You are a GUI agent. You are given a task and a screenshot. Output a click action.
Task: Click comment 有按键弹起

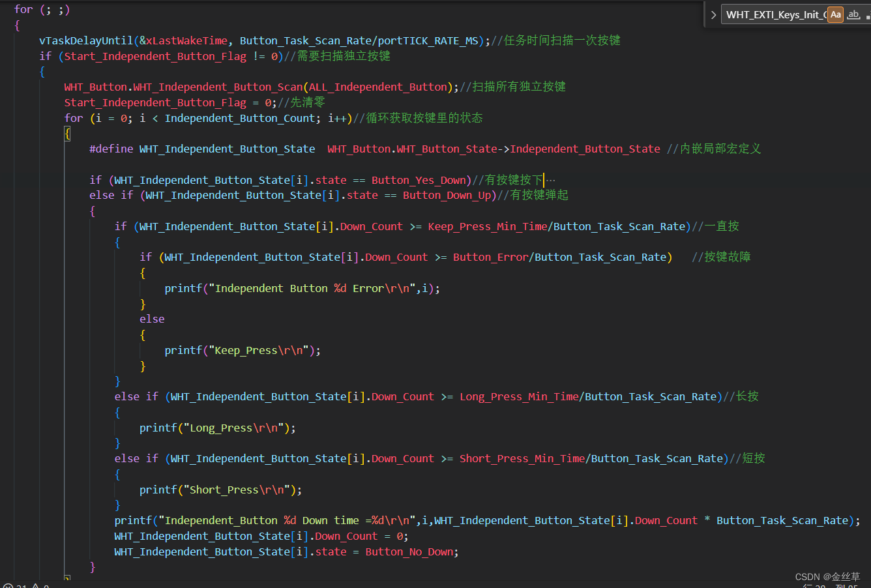click(533, 195)
